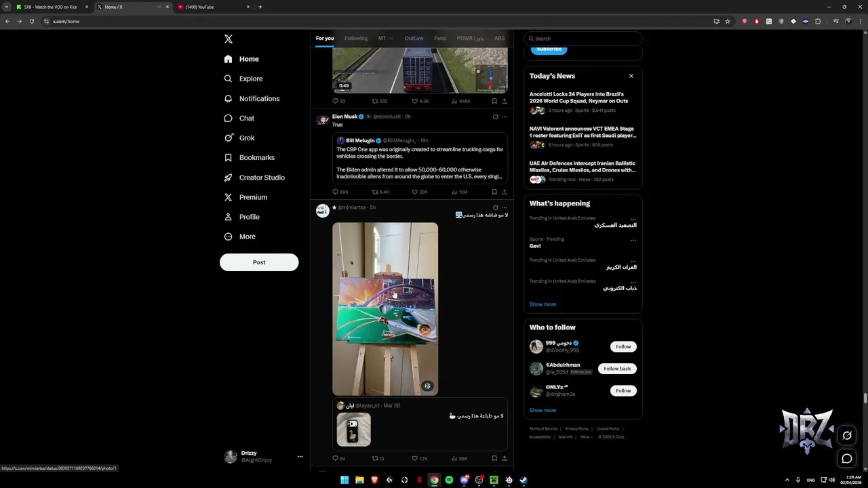Open Grok from the sidebar
The width and height of the screenshot is (868, 488).
coord(239,138)
